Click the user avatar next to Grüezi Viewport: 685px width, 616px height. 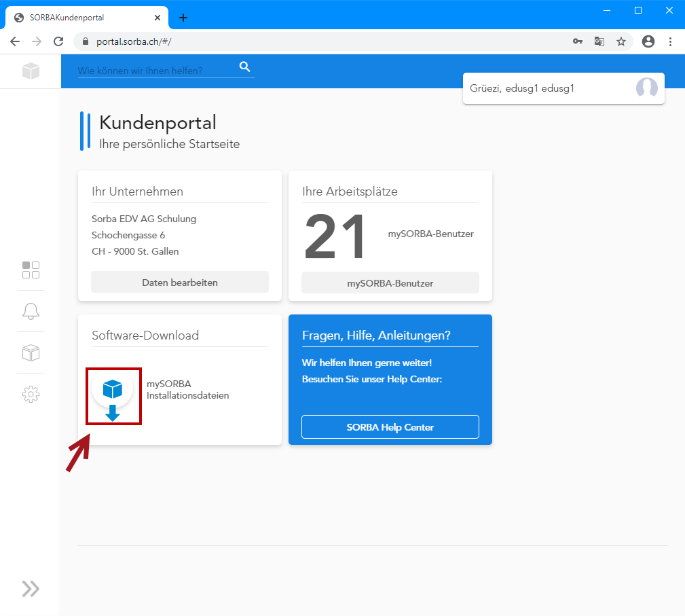pyautogui.click(x=646, y=88)
